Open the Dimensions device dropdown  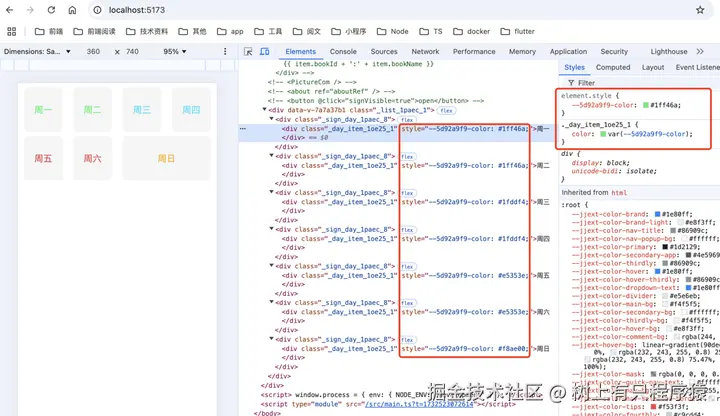coord(37,51)
